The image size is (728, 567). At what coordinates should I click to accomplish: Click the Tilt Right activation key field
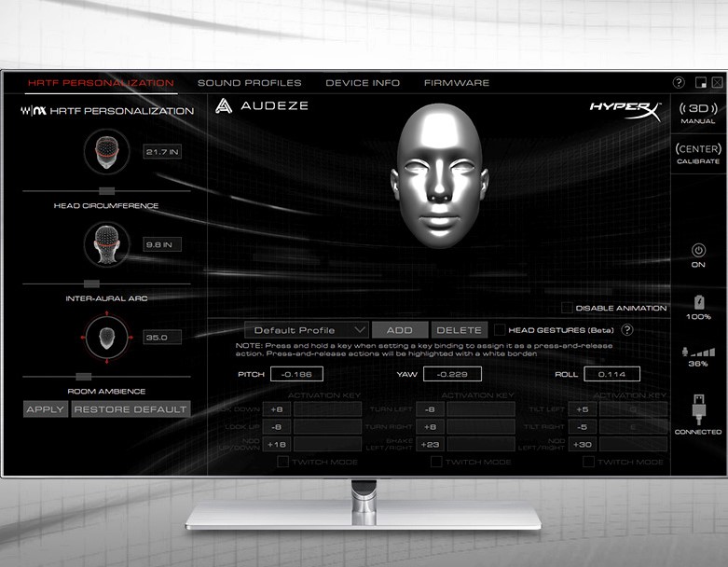click(633, 427)
